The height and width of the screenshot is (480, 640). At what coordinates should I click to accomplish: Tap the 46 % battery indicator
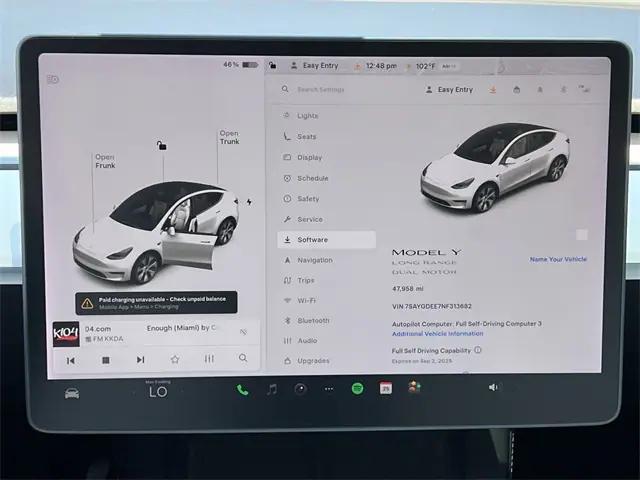pos(240,64)
